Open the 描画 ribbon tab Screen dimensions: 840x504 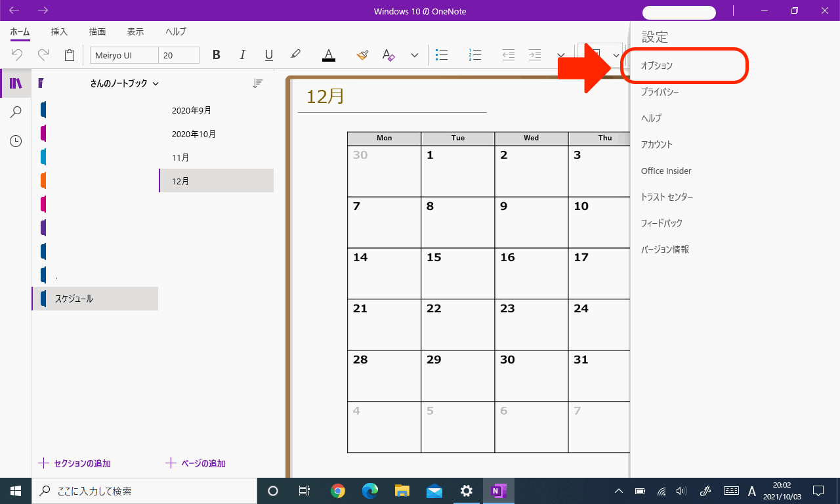pos(97,31)
